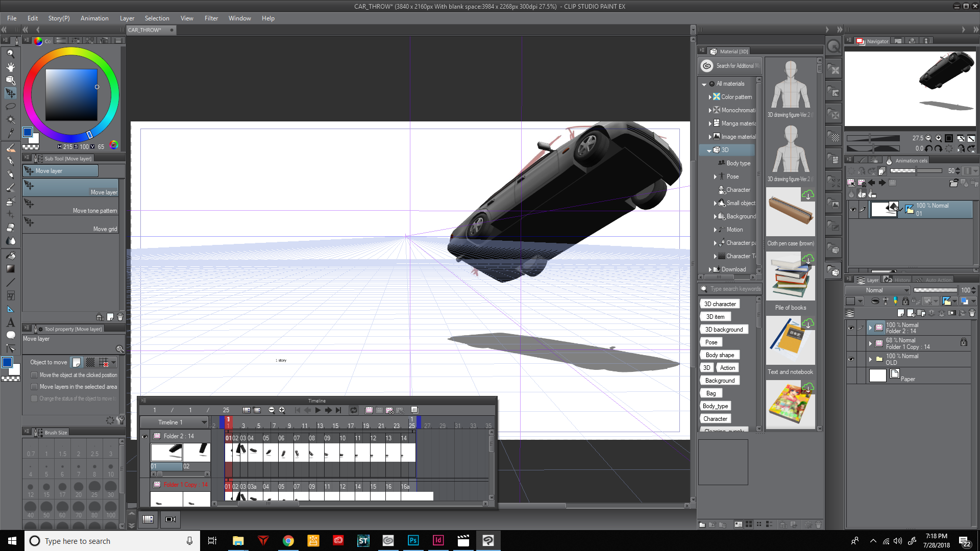The height and width of the screenshot is (551, 980).
Task: Select the Gradient tool
Action: coord(10,269)
